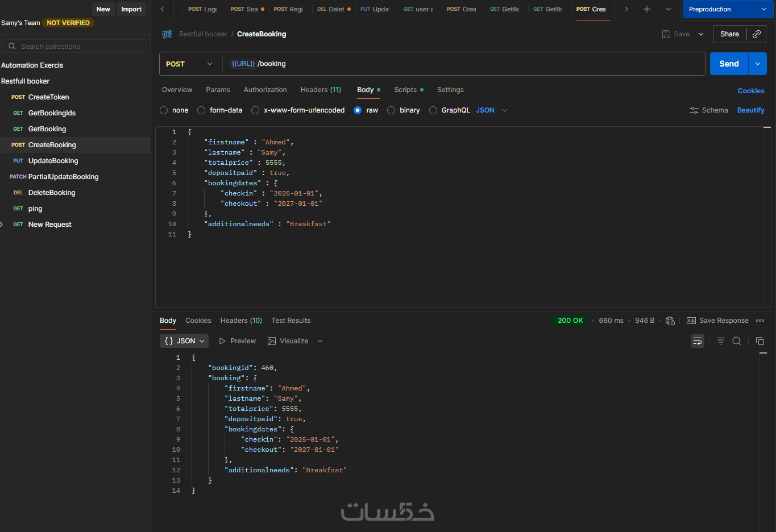Screen dimensions: 776x532
Task: Open the Scripts tab
Action: tap(409, 90)
